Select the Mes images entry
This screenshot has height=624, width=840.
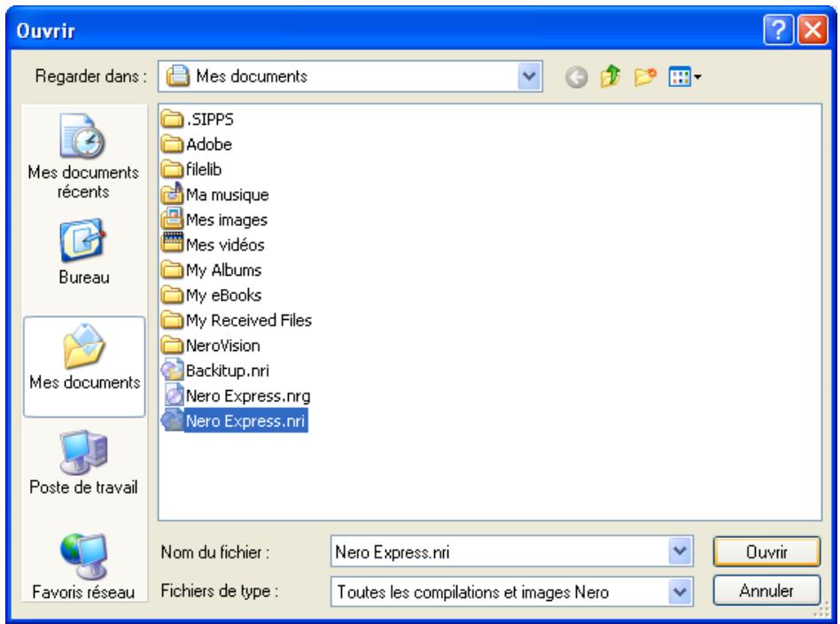tap(227, 220)
